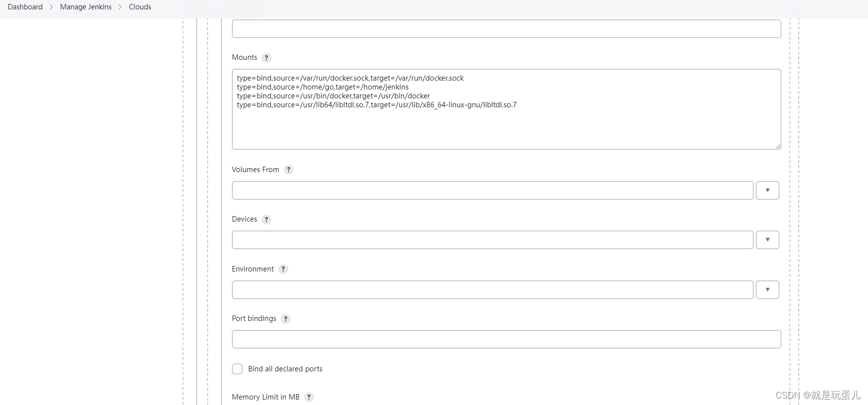868x405 pixels.
Task: Click the /usr/bin/docker mount line
Action: [333, 96]
